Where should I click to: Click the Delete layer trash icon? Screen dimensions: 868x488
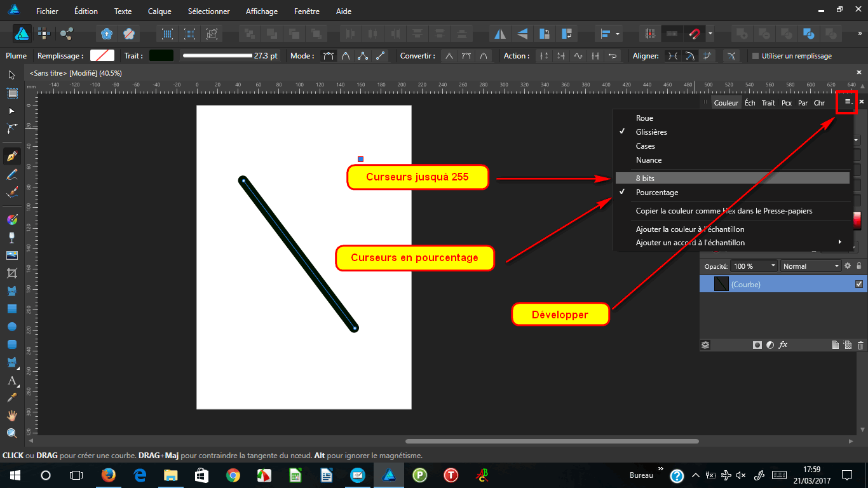click(860, 345)
